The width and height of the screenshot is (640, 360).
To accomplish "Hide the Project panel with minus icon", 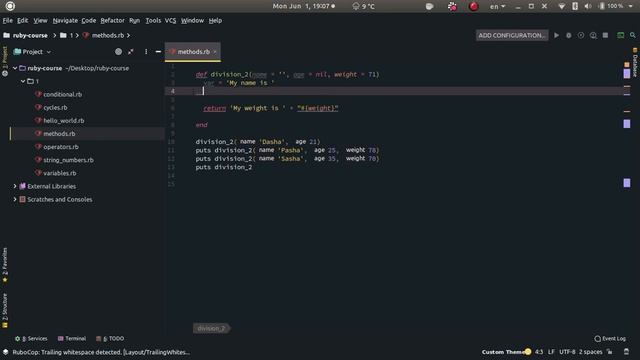I will (x=158, y=51).
